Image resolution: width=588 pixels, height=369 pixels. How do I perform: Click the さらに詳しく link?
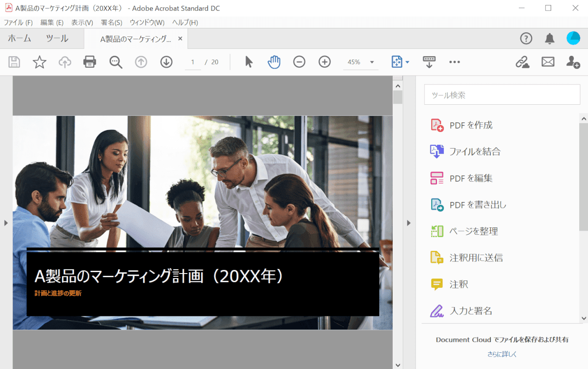502,354
